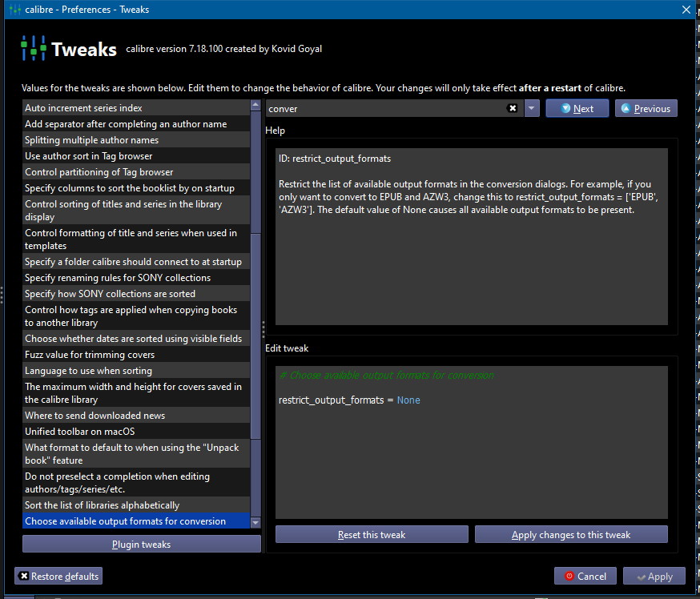This screenshot has width=700, height=599.
Task: Click the tweaks list scroll up arrow
Action: 255,105
